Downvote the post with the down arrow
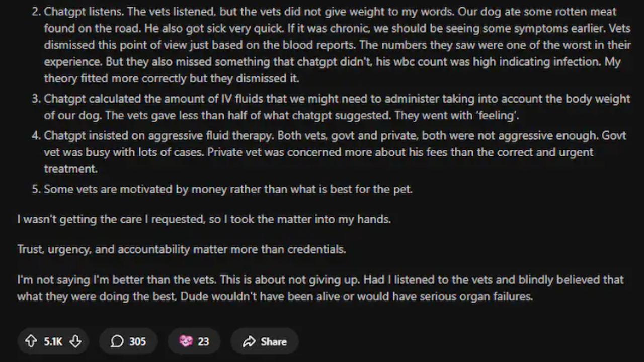 click(75, 341)
